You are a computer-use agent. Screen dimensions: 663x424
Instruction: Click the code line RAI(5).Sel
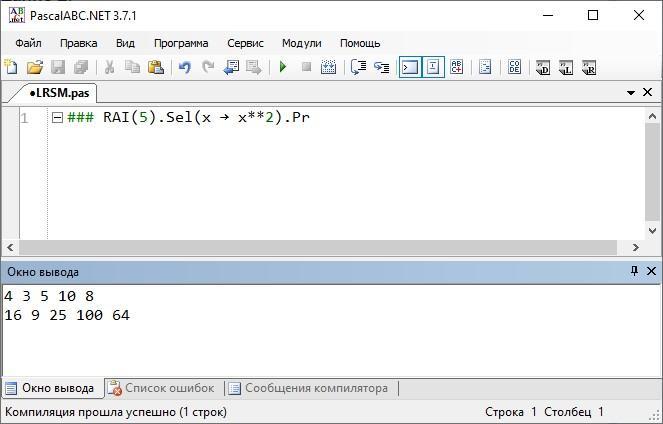(188, 117)
